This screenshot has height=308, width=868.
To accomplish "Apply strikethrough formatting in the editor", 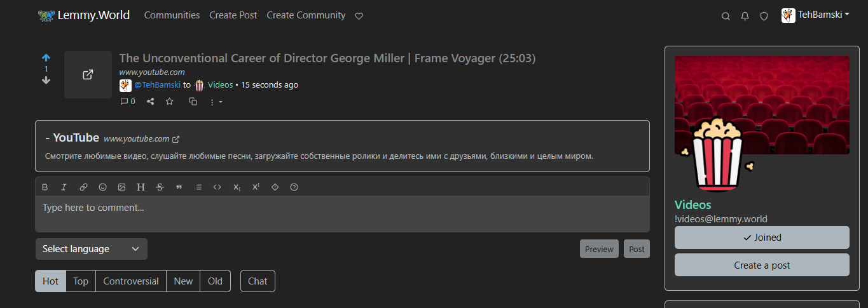I will point(160,187).
